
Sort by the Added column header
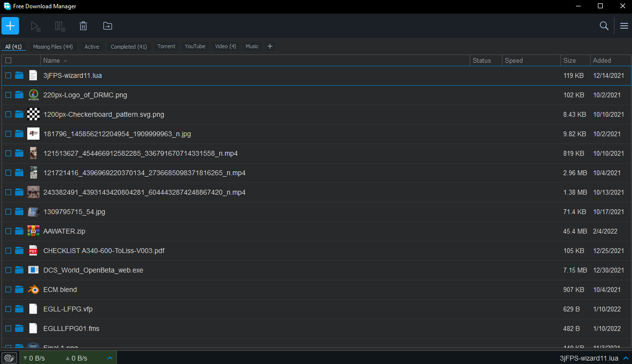611,60
